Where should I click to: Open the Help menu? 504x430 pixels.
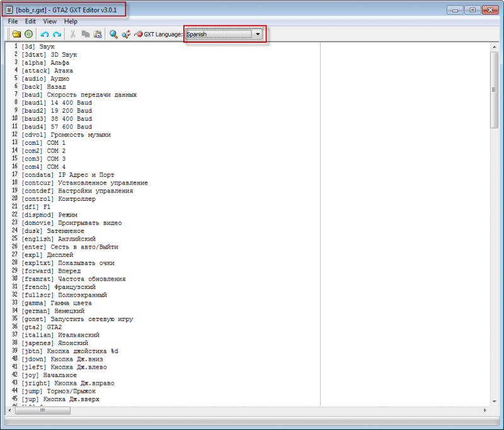71,21
